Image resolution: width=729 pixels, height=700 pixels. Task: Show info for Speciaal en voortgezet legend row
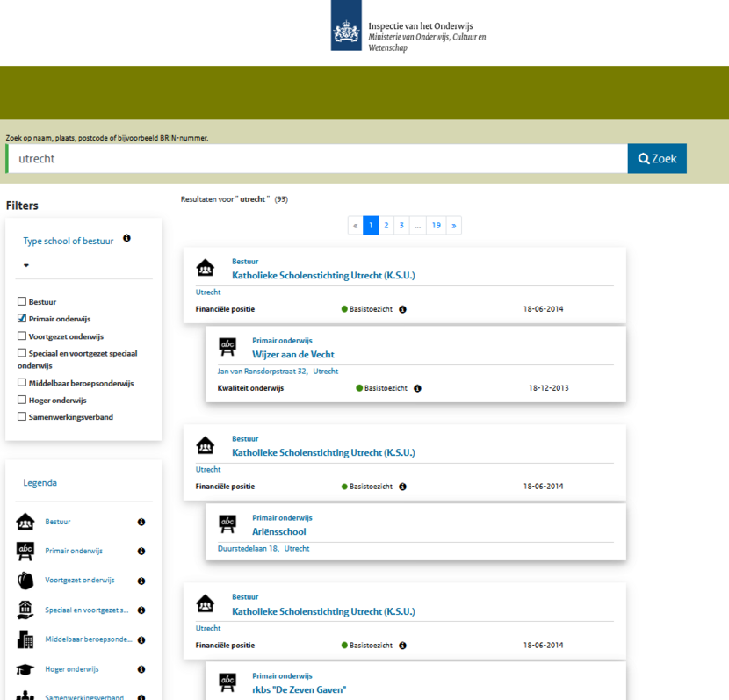[x=141, y=610]
